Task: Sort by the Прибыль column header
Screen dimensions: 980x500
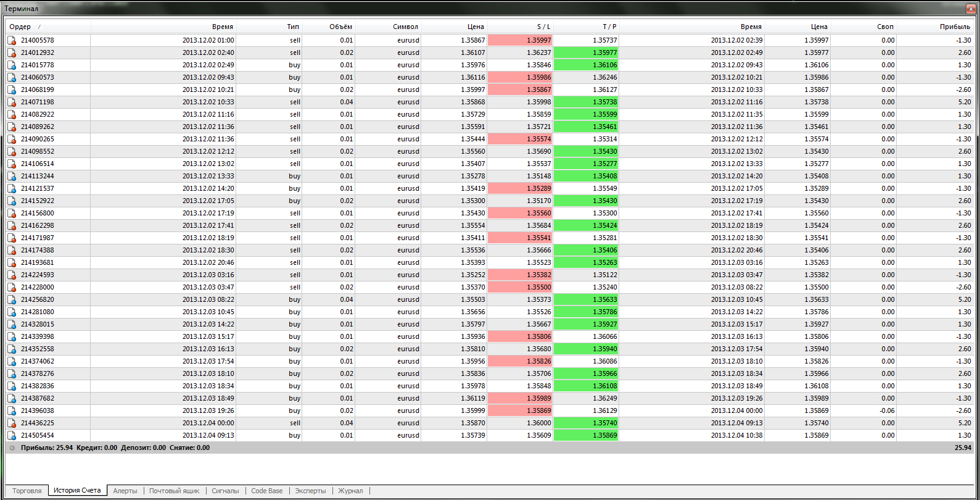Action: pos(936,27)
